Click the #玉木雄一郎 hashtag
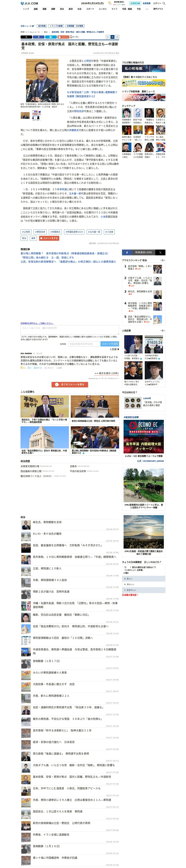 pos(94,232)
